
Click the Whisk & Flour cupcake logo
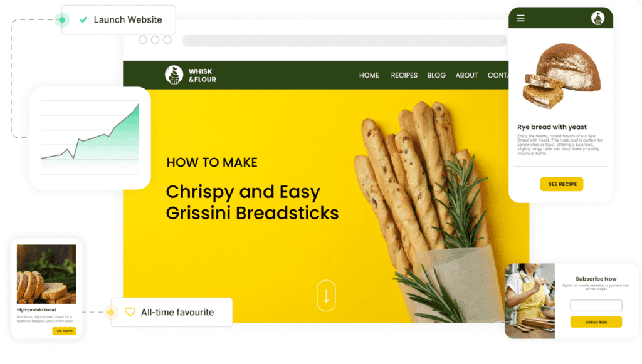[174, 75]
